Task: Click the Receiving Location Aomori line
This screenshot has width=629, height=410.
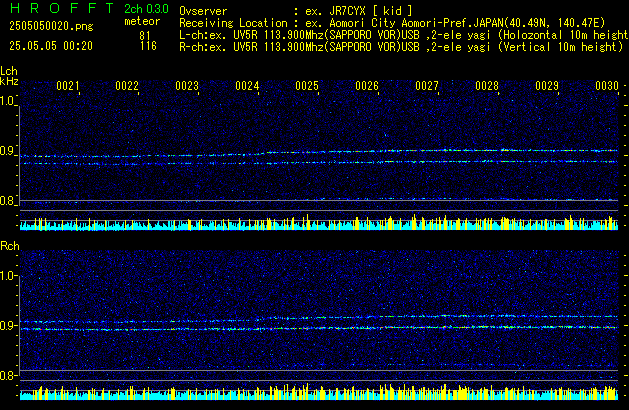Action: click(x=392, y=23)
